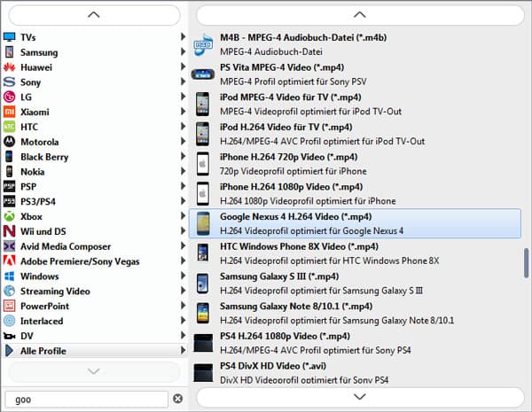Viewport: 532px width, 412px height.
Task: Click the HTC green logo icon
Action: click(x=9, y=127)
